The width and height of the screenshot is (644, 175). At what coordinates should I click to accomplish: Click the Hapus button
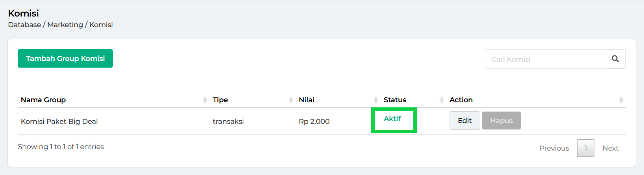tap(501, 121)
